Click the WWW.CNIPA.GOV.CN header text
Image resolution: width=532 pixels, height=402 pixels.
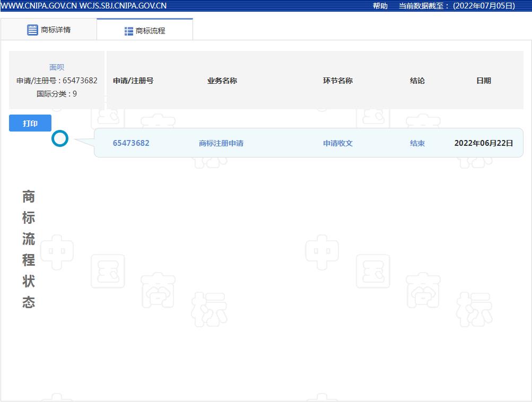click(x=39, y=6)
